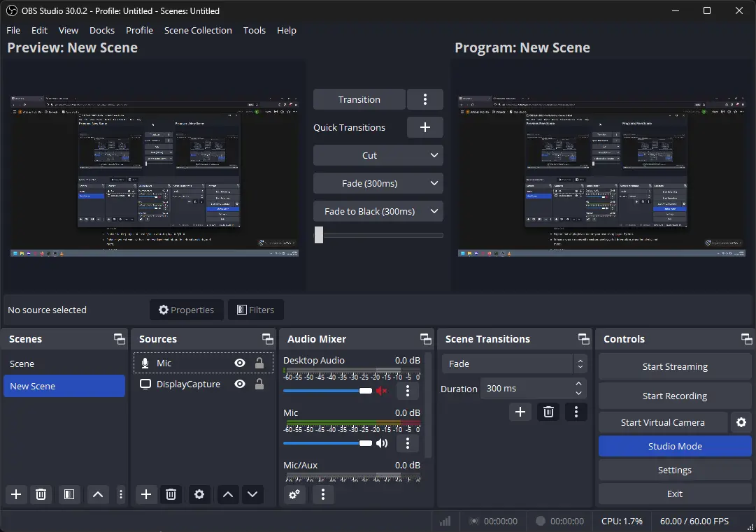
Task: Open Mic channel options dots
Action: (408, 443)
